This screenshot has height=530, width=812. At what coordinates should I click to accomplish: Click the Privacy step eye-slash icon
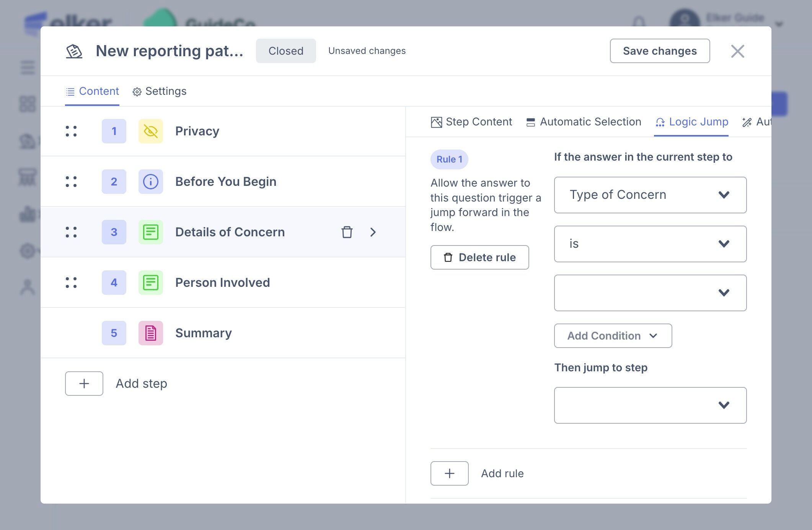point(150,131)
